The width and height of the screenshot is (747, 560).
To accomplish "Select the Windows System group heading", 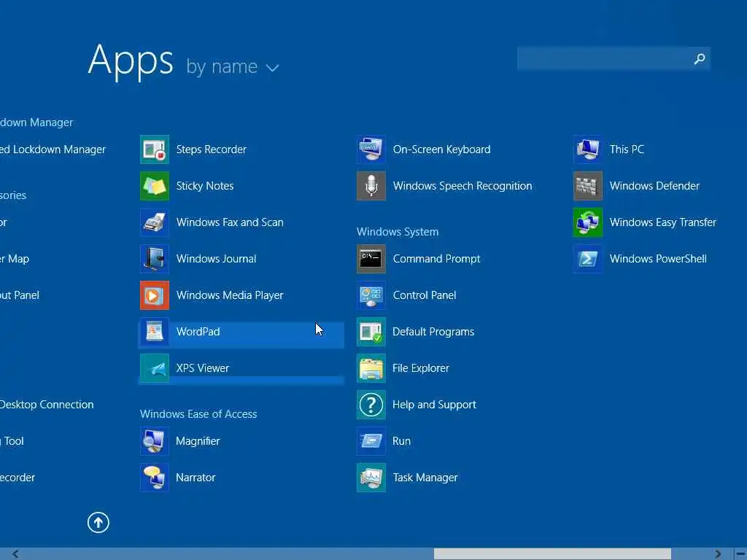I will tap(398, 232).
